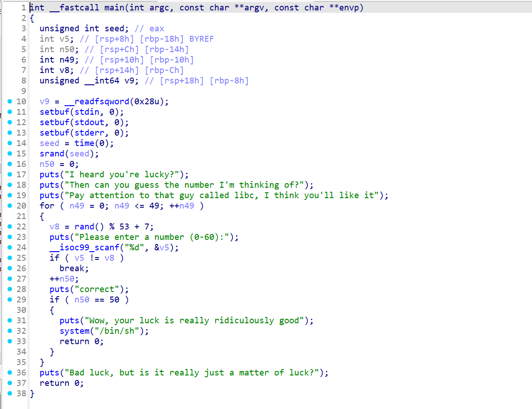Click the breakpoint dot on the break statement line
The width and height of the screenshot is (532, 409).
point(10,268)
